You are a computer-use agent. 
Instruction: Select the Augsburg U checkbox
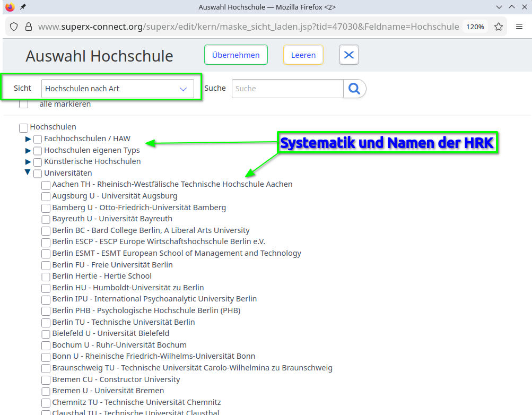[46, 196]
